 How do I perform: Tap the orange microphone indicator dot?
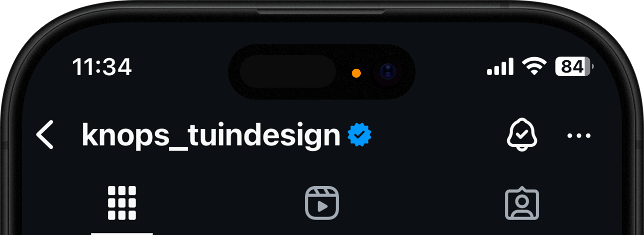356,73
